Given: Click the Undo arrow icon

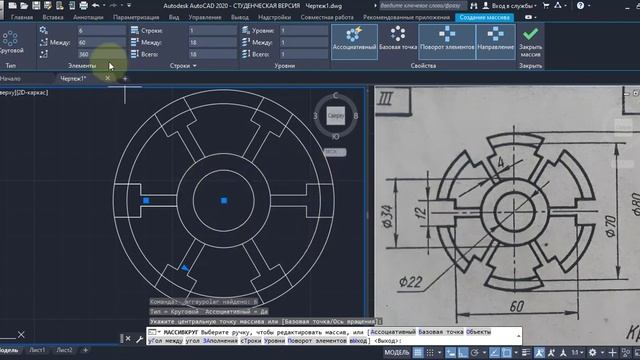Looking at the screenshot, I should (x=96, y=6).
